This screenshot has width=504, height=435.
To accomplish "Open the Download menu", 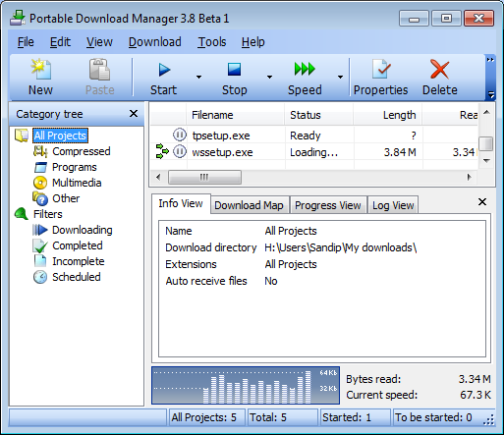I will click(x=155, y=42).
